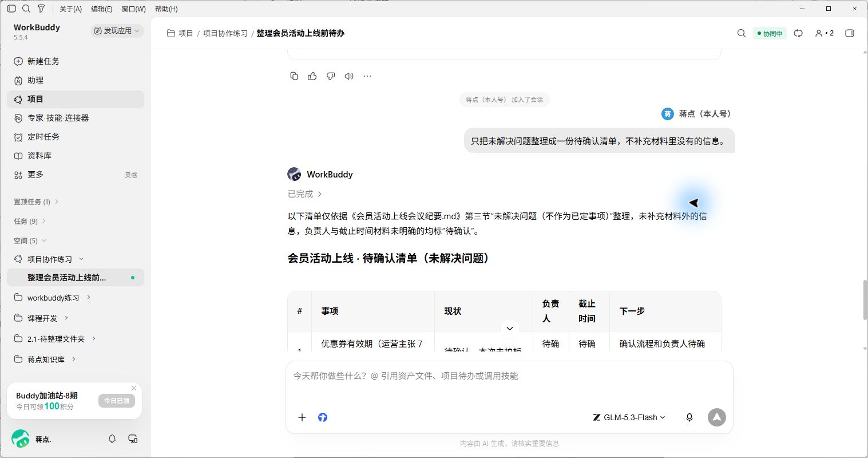Click the WorkBuddy assistant avatar

click(294, 174)
